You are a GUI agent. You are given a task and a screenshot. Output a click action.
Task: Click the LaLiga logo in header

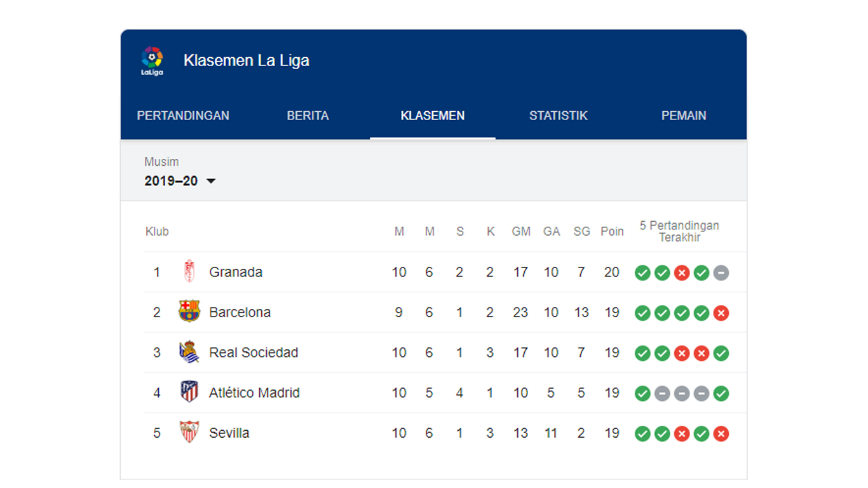152,61
